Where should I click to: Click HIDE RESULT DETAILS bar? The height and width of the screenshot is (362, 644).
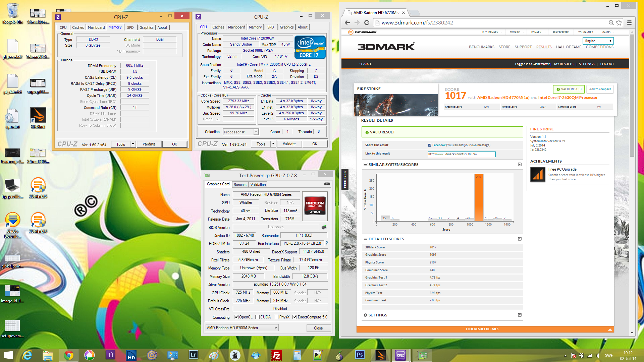[485, 329]
